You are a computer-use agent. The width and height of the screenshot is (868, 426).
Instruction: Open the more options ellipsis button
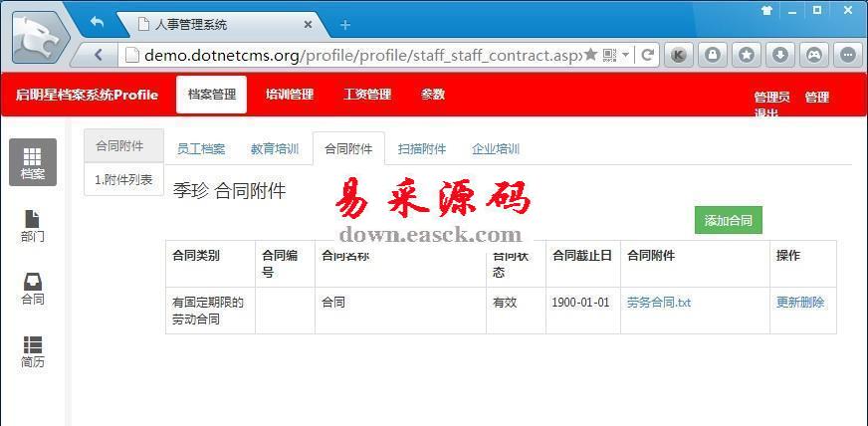point(847,54)
